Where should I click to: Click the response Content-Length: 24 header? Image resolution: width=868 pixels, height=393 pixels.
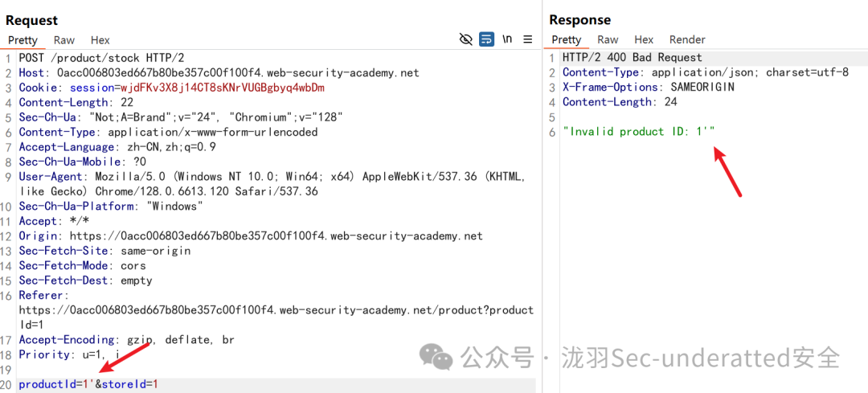(620, 102)
